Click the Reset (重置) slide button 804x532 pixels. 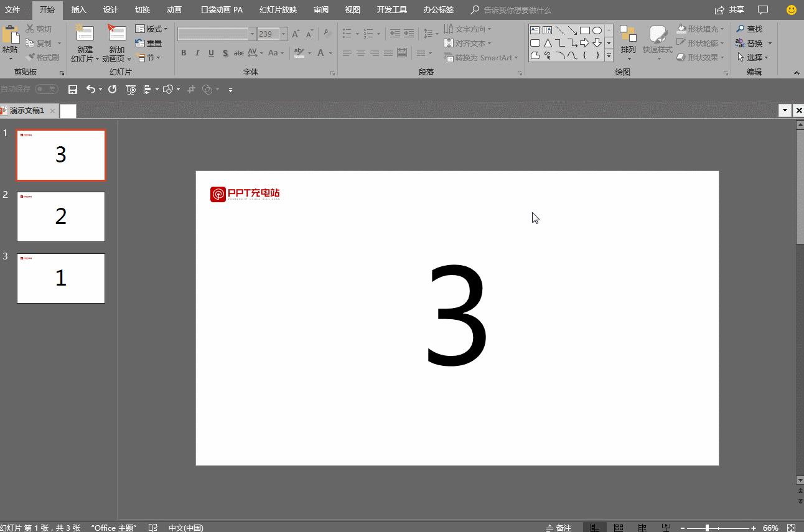(149, 44)
